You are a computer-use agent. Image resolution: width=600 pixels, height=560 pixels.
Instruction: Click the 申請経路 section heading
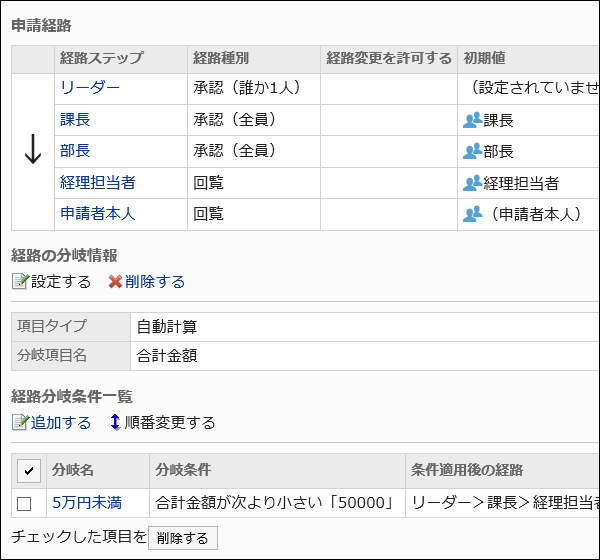[41, 26]
